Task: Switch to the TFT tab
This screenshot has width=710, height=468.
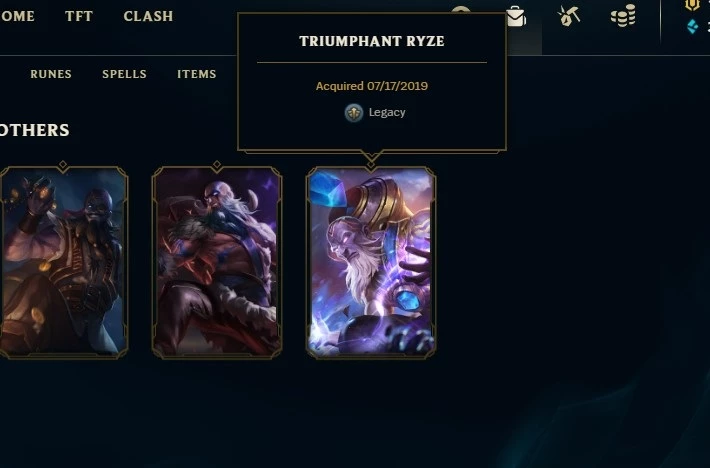Action: [79, 16]
